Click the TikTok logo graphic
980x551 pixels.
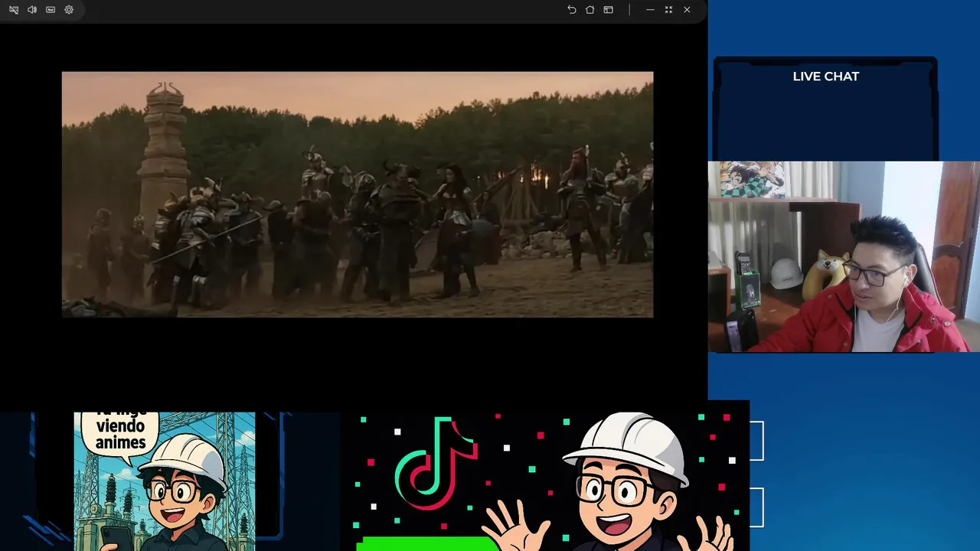[x=436, y=462]
